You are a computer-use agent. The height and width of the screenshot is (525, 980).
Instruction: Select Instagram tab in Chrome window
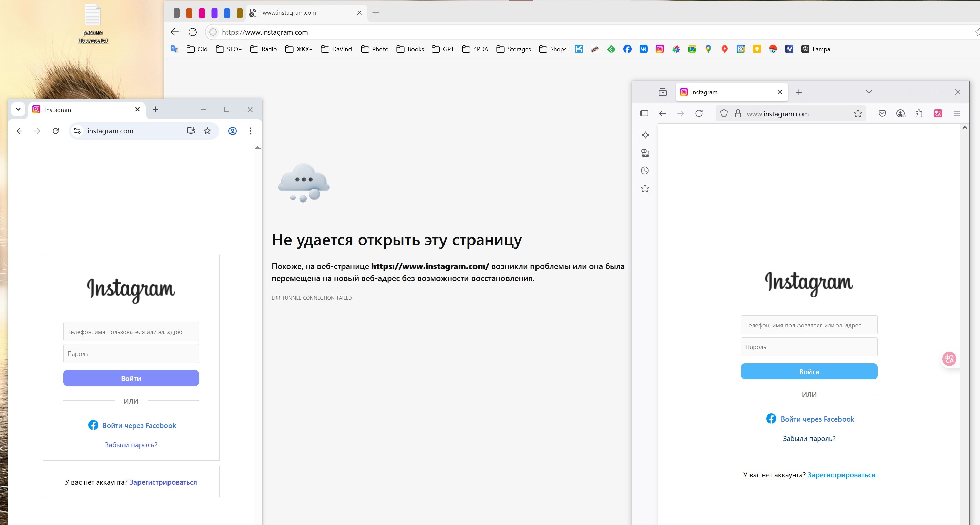86,110
